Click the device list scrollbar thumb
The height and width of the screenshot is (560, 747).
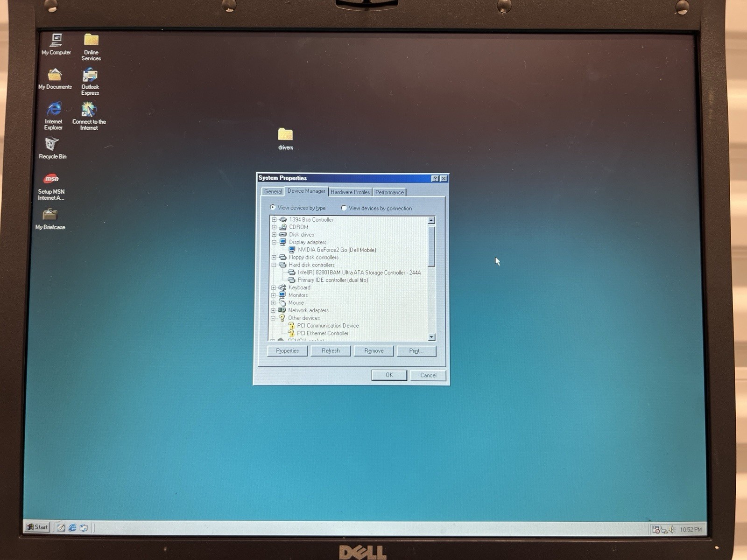[x=431, y=245]
